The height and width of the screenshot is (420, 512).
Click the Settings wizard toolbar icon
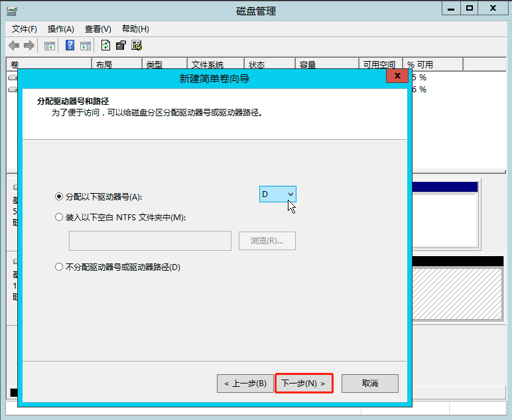(x=137, y=45)
